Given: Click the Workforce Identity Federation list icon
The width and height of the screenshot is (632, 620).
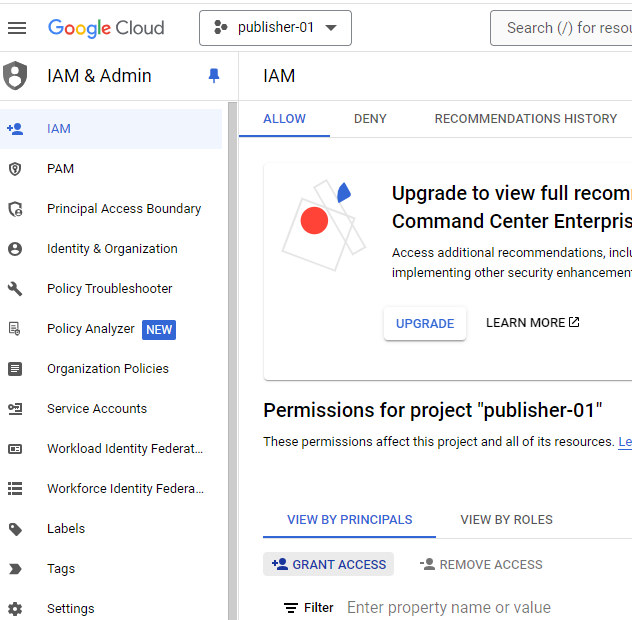Looking at the screenshot, I should click(15, 489).
